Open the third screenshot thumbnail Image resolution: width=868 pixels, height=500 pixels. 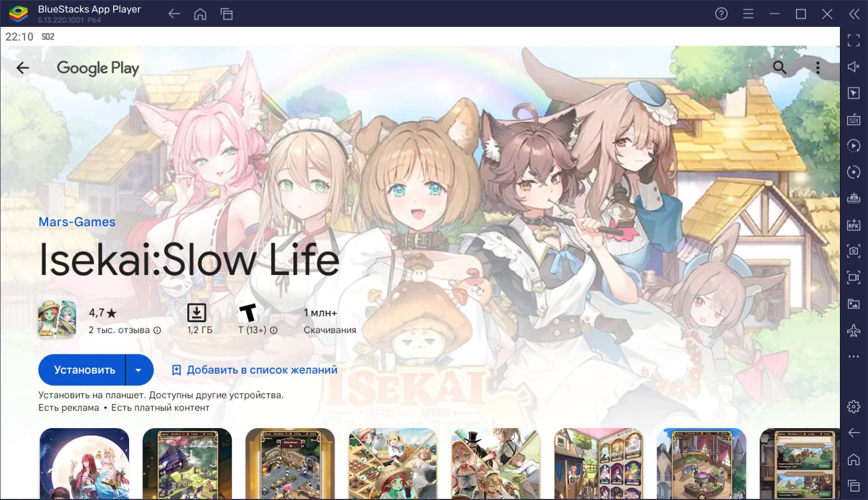[x=290, y=464]
